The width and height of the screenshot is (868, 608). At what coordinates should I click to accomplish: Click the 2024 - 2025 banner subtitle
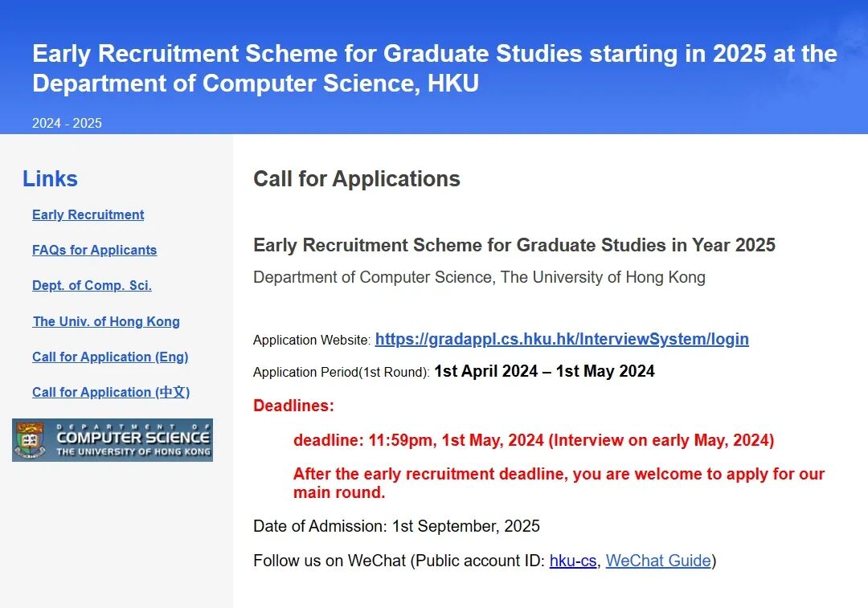pos(67,123)
